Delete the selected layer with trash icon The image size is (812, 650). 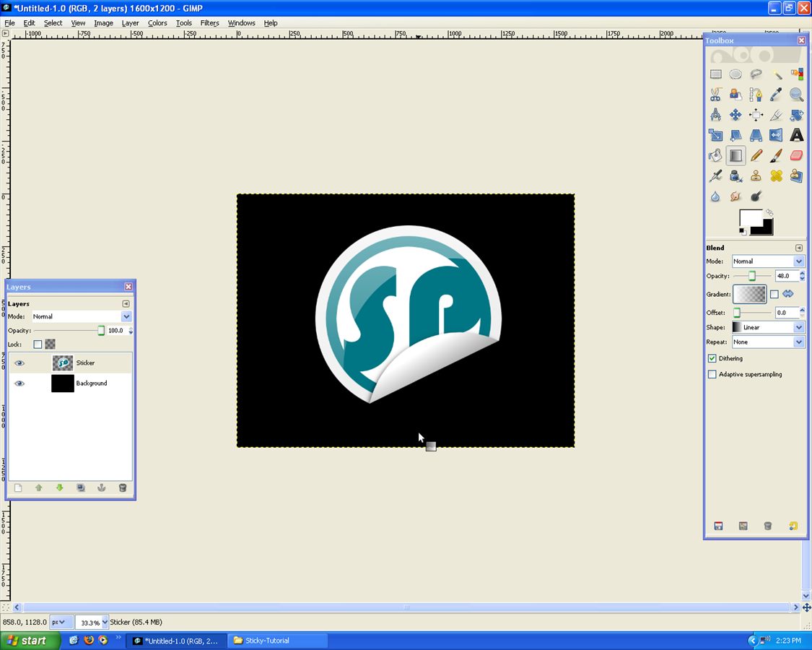(123, 487)
